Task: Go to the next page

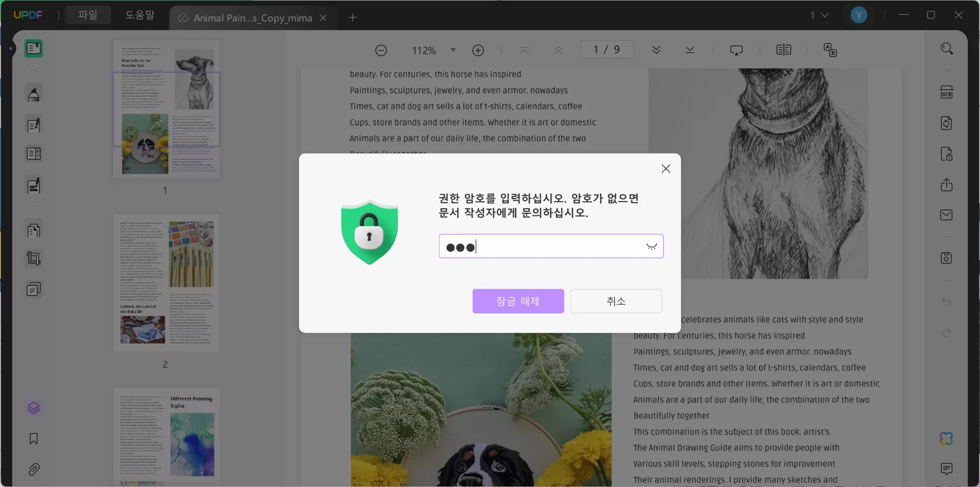Action: 656,50
